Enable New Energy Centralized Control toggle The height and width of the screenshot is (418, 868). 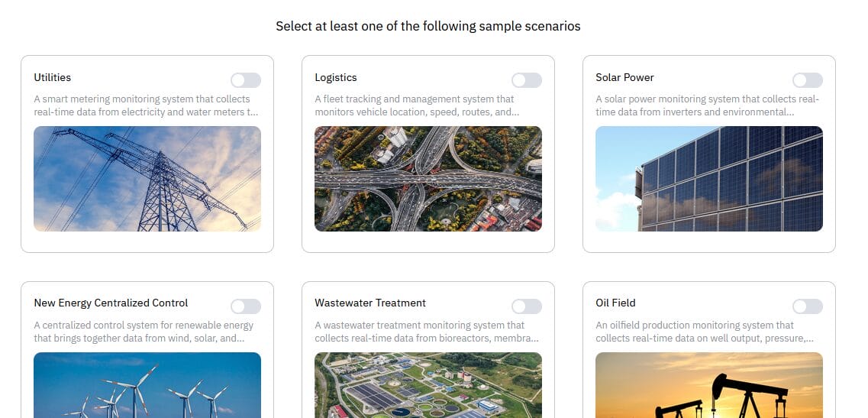coord(245,306)
